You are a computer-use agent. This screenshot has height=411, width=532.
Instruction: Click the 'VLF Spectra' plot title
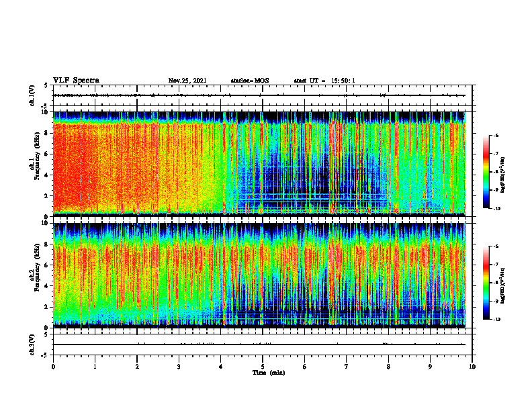coord(76,81)
